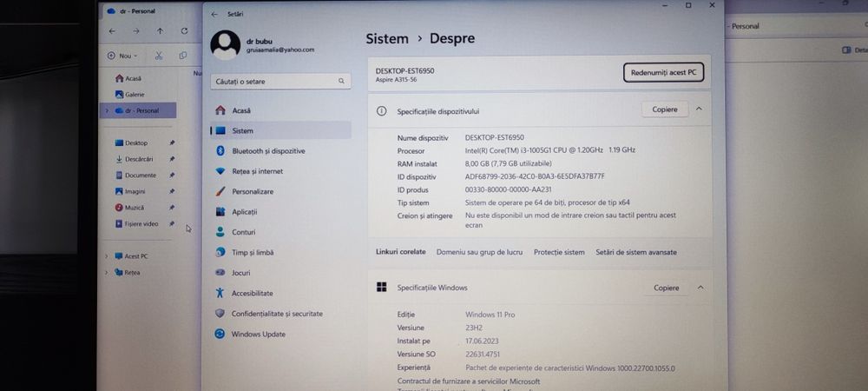Open Protecție sistem link
Viewport: 868px width, 391px height.
[x=559, y=252]
